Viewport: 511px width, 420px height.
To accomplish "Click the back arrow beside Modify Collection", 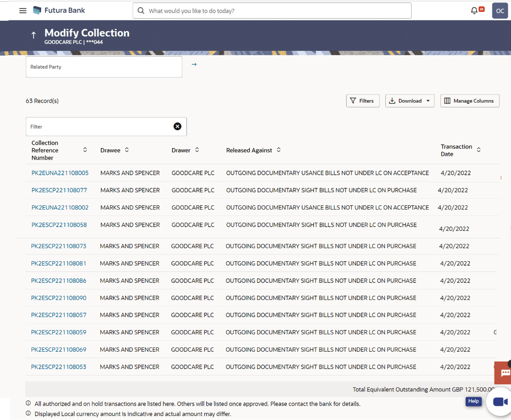I will click(34, 36).
